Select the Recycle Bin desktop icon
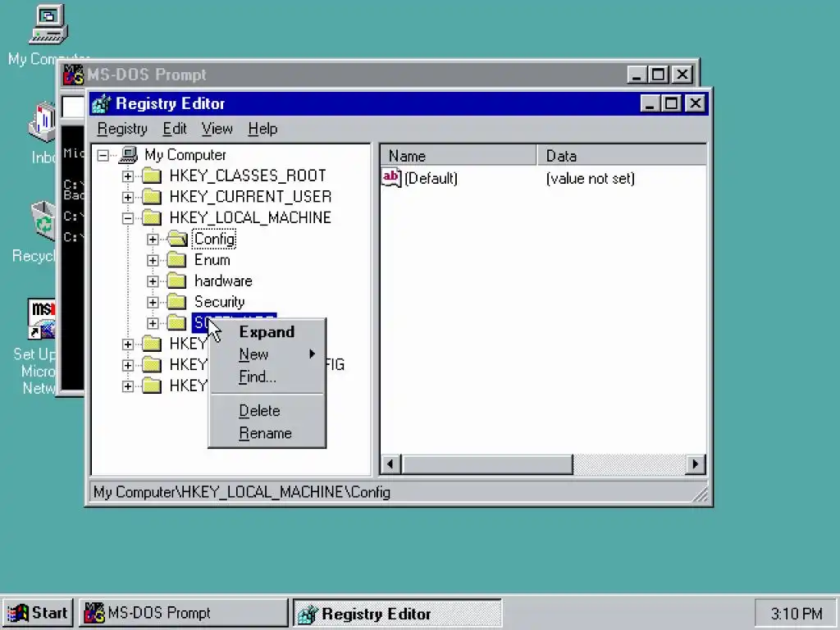The width and height of the screenshot is (840, 630). [x=43, y=221]
